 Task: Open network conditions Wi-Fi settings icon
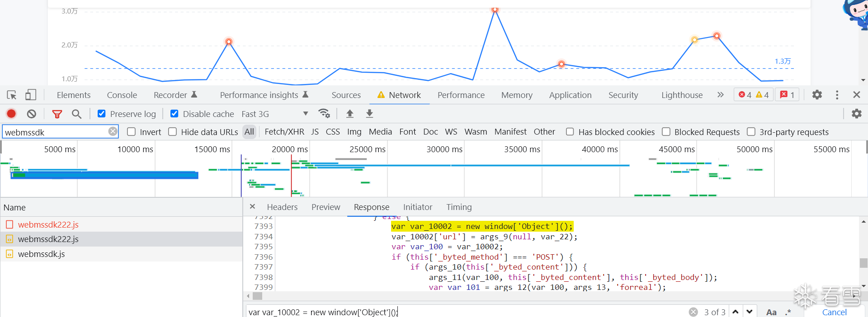point(324,113)
